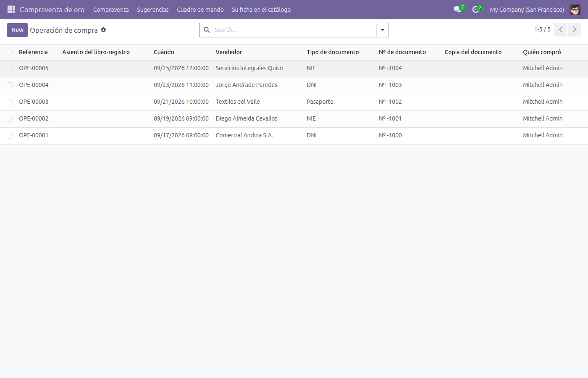Open the Cuadro de mando menu
The height and width of the screenshot is (378, 588).
point(200,10)
